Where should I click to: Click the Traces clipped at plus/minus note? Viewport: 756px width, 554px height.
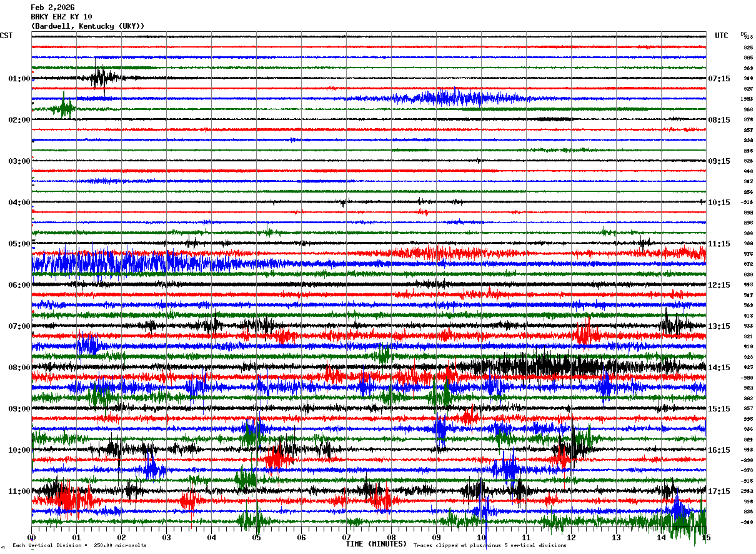(490, 545)
